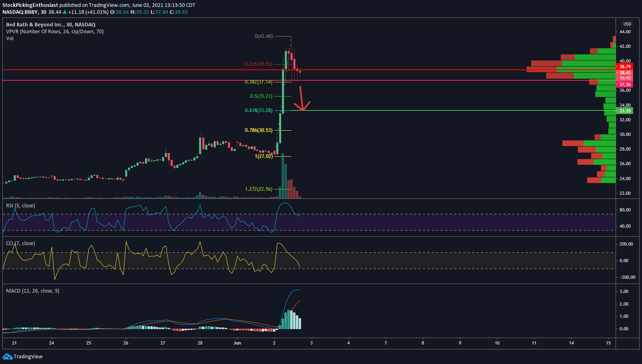
Task: Click date 28 on the time axis
Action: tap(200, 343)
